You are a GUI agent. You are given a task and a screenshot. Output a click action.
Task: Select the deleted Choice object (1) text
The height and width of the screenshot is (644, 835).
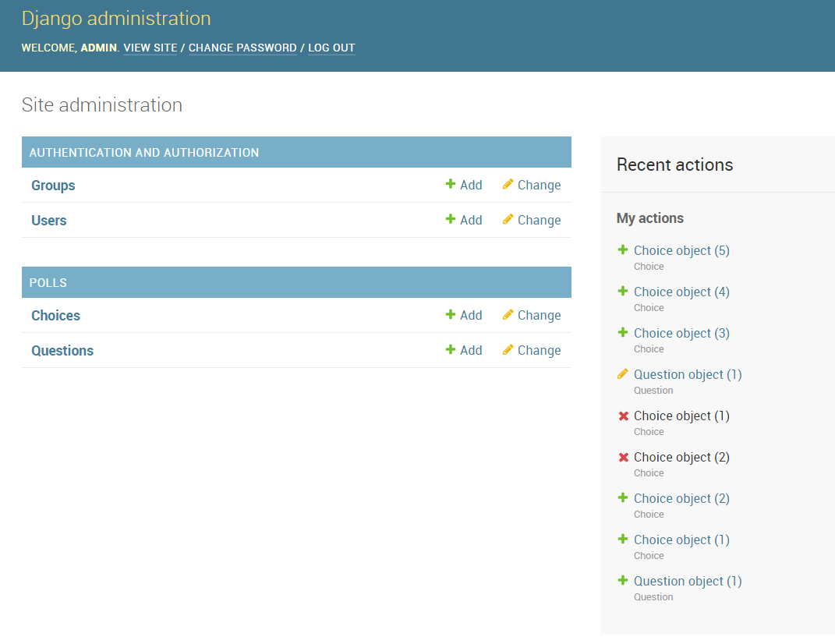click(x=681, y=416)
